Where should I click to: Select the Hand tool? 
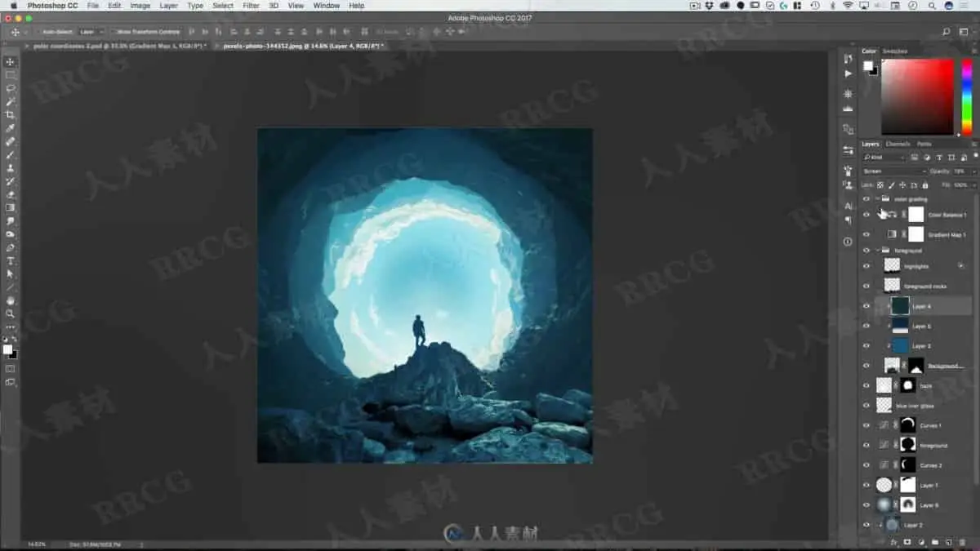tap(11, 300)
